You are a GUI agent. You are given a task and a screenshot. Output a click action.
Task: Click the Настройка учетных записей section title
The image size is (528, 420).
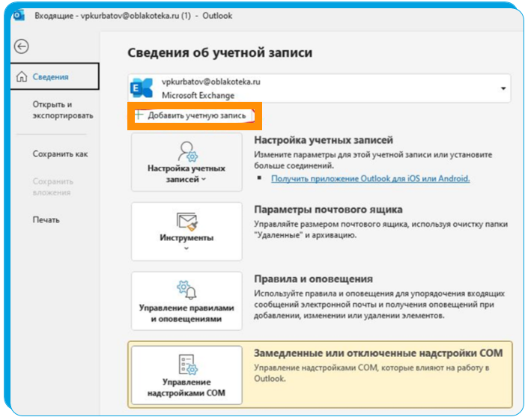(x=324, y=140)
